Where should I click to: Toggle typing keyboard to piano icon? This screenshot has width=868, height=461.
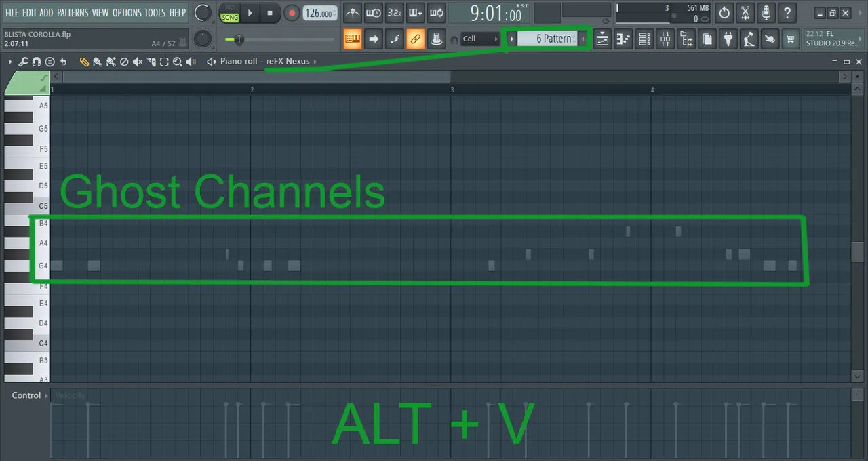[353, 39]
